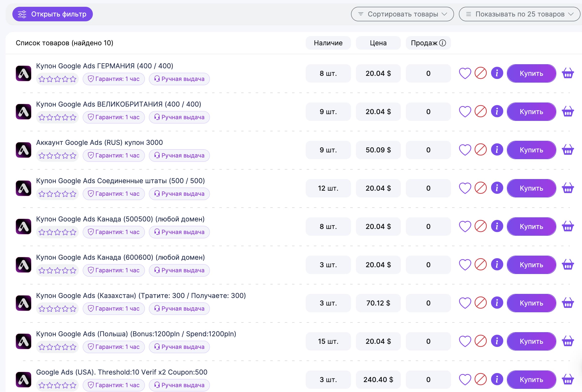This screenshot has height=392, width=582.
Task: Show info for Google Ads (USA) Threshold:10
Action: [x=497, y=379]
